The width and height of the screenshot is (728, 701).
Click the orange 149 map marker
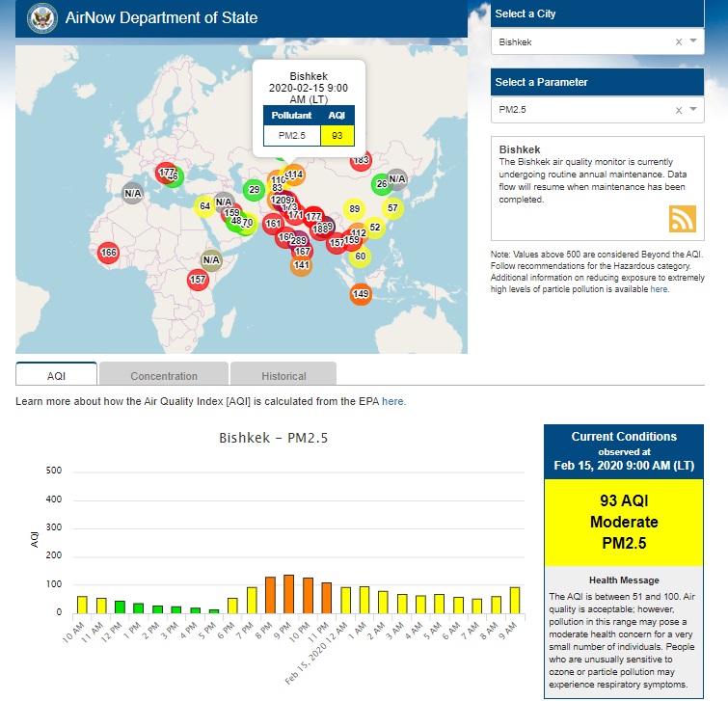[x=361, y=294]
